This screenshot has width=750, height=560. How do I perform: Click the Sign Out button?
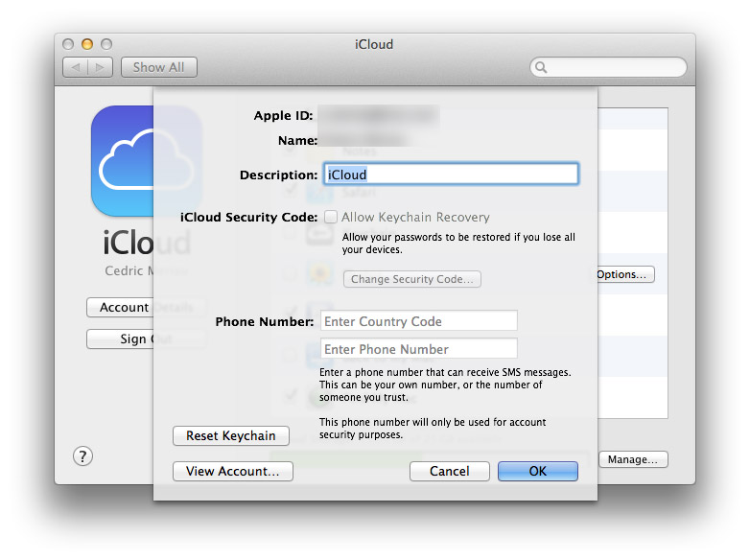147,338
